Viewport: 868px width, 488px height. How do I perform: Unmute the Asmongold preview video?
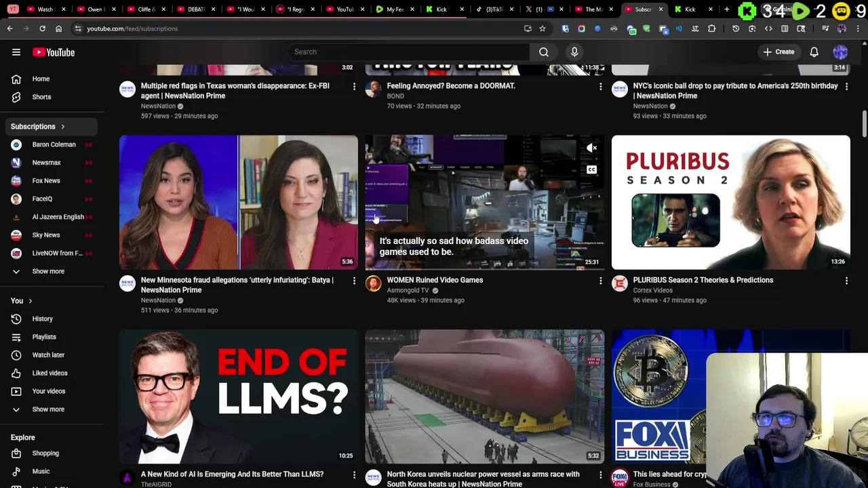pos(592,148)
